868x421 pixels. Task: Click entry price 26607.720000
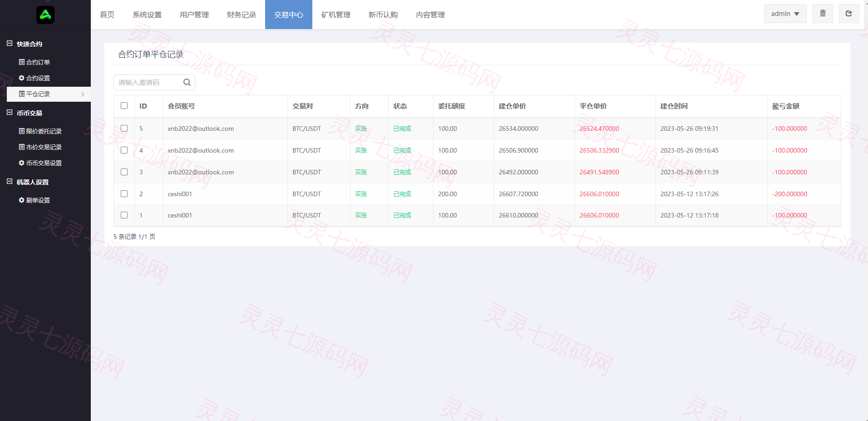point(518,194)
